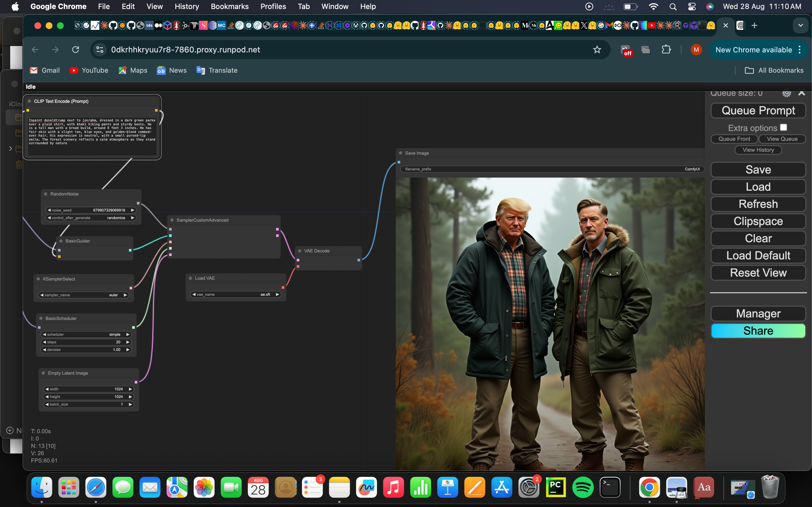The image size is (812, 507).
Task: Bookmark the page with the star icon
Action: [597, 49]
